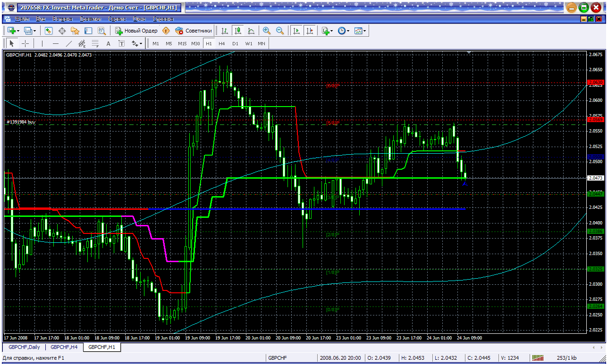The height and width of the screenshot is (364, 608).
Task: Switch chart to line chart view
Action: tap(251, 31)
